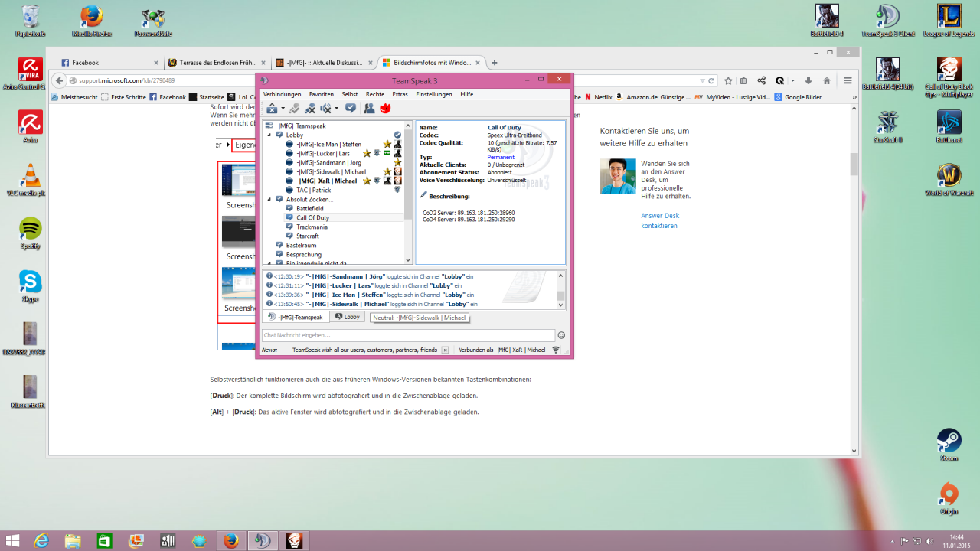Click the Connect to server toolbar icon
The height and width of the screenshot is (551, 980).
271,109
